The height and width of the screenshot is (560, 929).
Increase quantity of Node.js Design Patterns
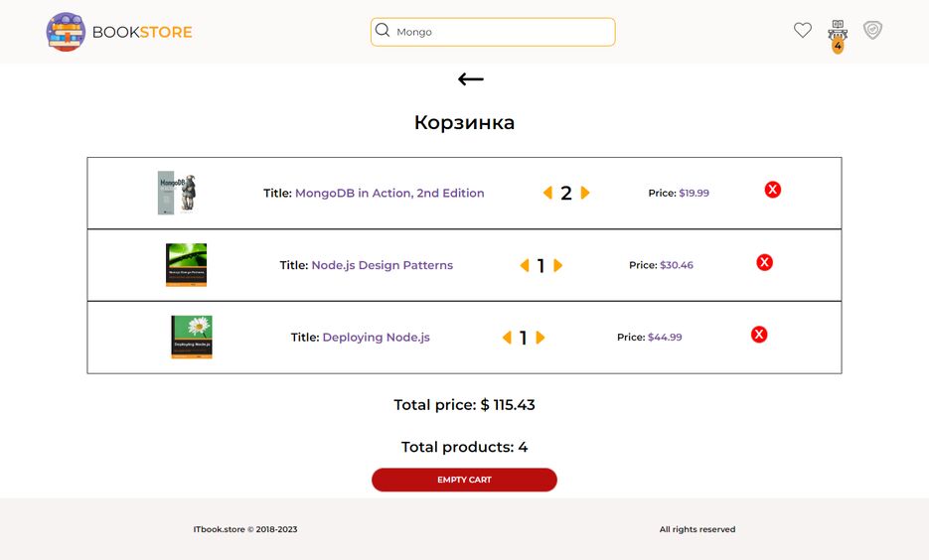pos(557,265)
